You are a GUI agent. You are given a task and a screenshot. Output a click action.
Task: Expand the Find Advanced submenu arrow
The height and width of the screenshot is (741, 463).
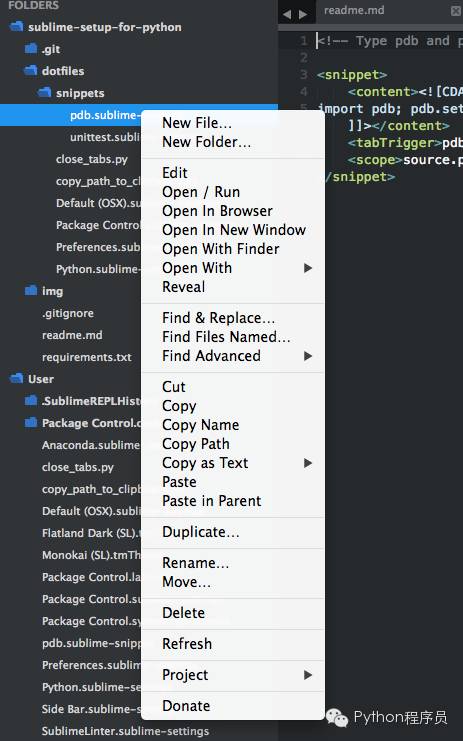pyautogui.click(x=308, y=356)
